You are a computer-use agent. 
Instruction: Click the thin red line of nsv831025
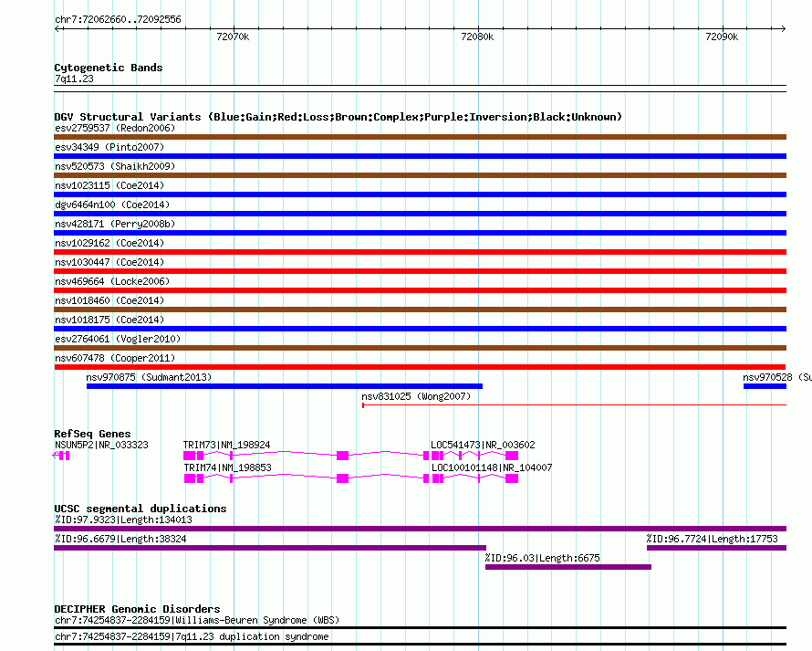574,404
